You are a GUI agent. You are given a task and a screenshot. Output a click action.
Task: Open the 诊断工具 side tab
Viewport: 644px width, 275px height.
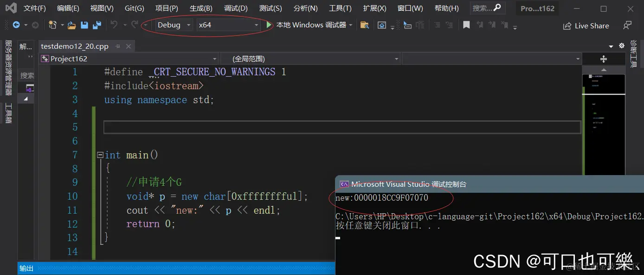click(x=634, y=54)
